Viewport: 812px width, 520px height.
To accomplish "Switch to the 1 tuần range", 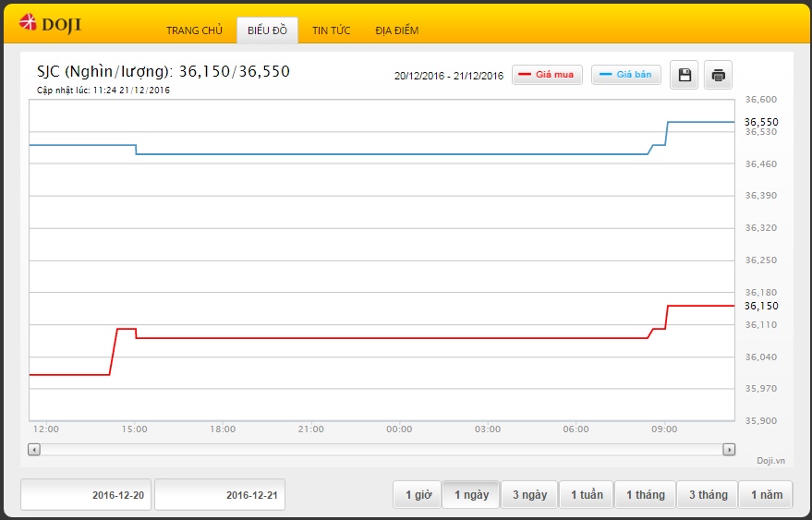I will pyautogui.click(x=587, y=495).
